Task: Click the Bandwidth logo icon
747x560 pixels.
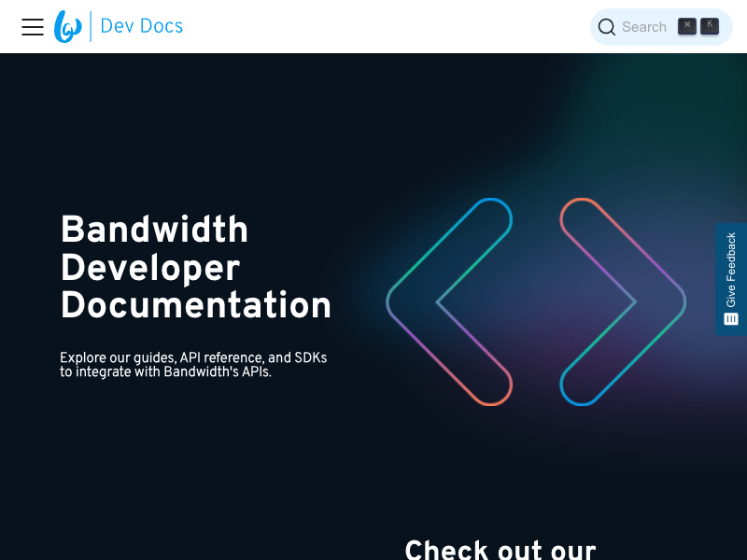Action: [x=67, y=27]
